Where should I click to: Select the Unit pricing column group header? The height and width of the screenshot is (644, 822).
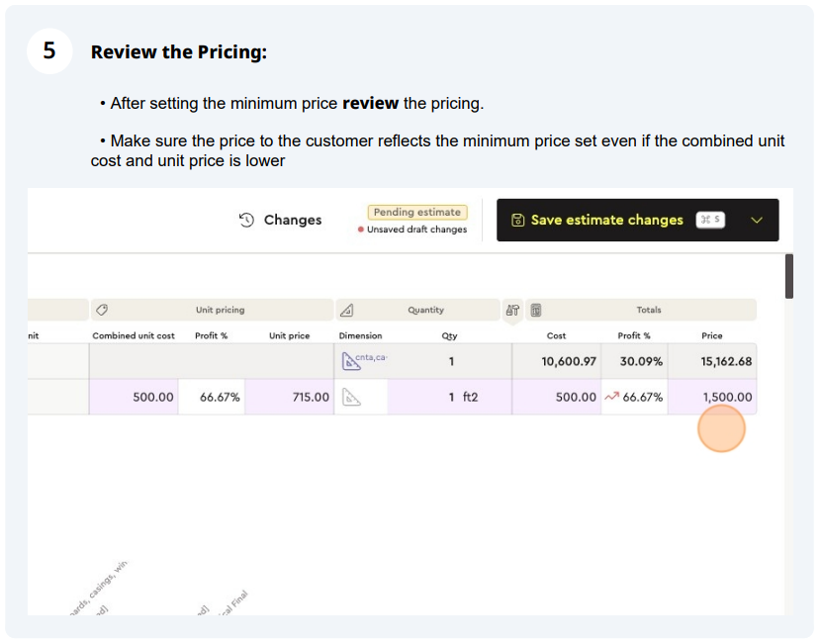[x=213, y=310]
